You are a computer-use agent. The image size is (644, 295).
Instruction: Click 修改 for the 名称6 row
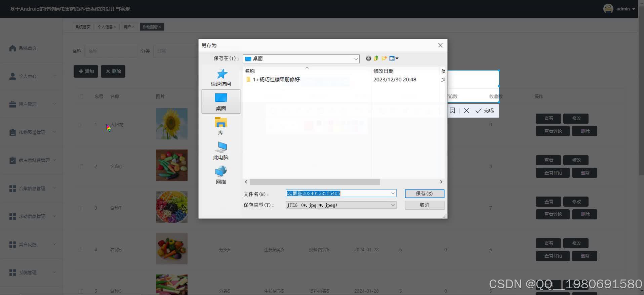click(576, 243)
